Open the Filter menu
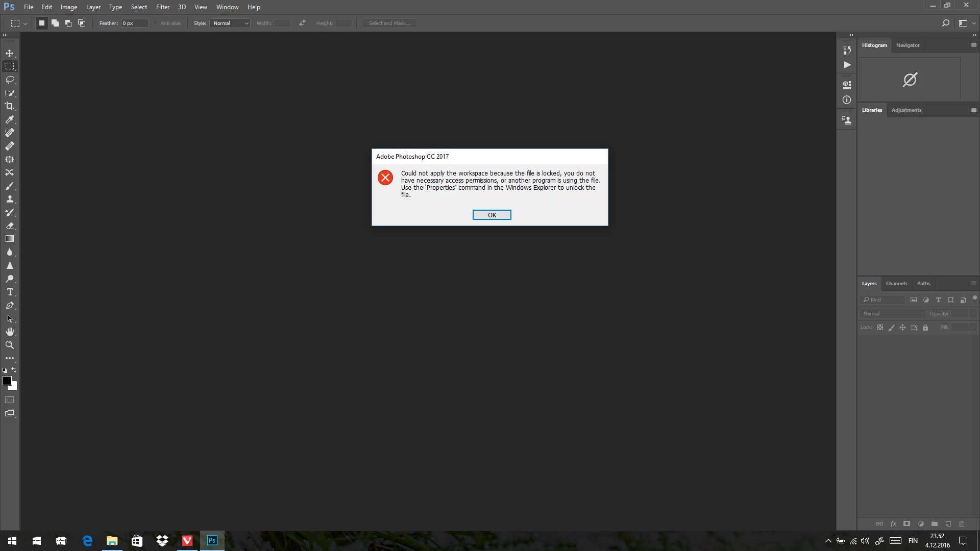This screenshot has height=551, width=980. 163,7
